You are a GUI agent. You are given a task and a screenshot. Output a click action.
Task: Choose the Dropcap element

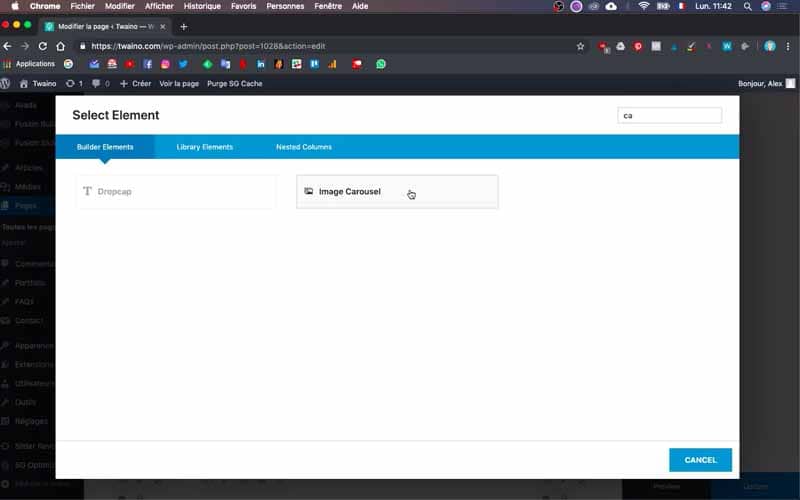[x=176, y=191]
